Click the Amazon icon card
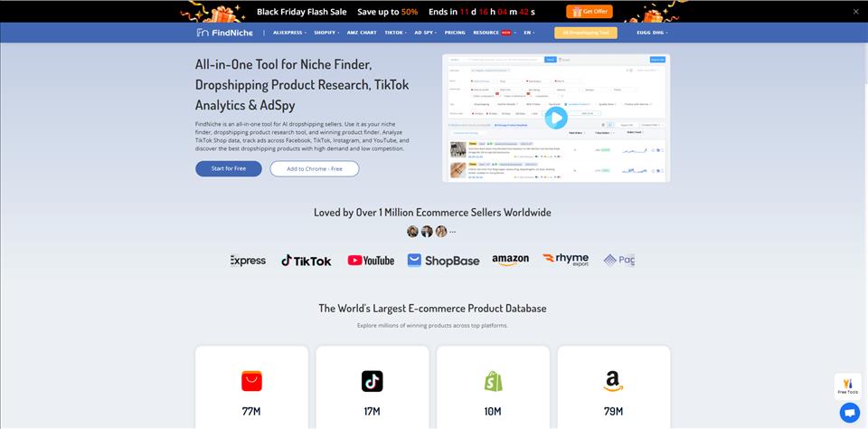The image size is (868, 429). point(613,387)
